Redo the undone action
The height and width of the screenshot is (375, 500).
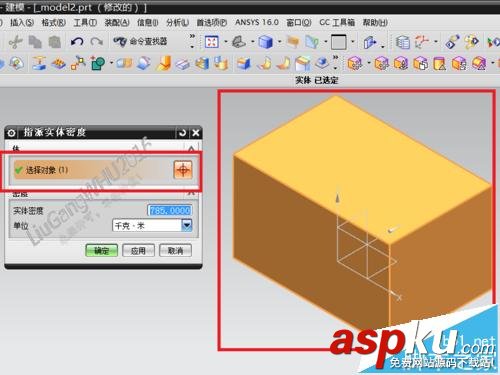point(97,42)
